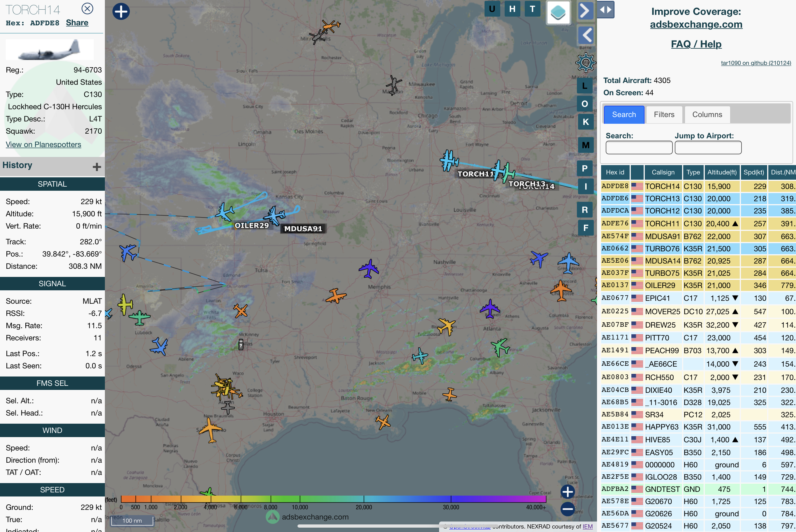796x532 pixels.
Task: Sort table by Type column
Action: (x=693, y=172)
